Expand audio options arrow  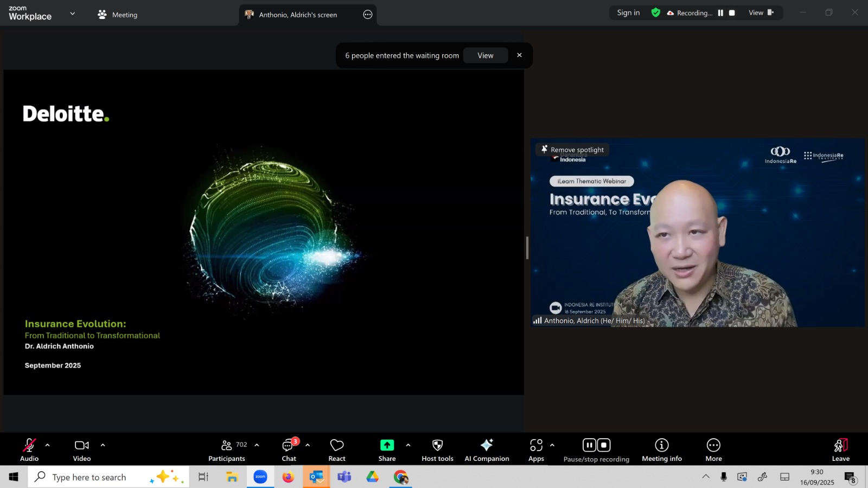click(48, 445)
